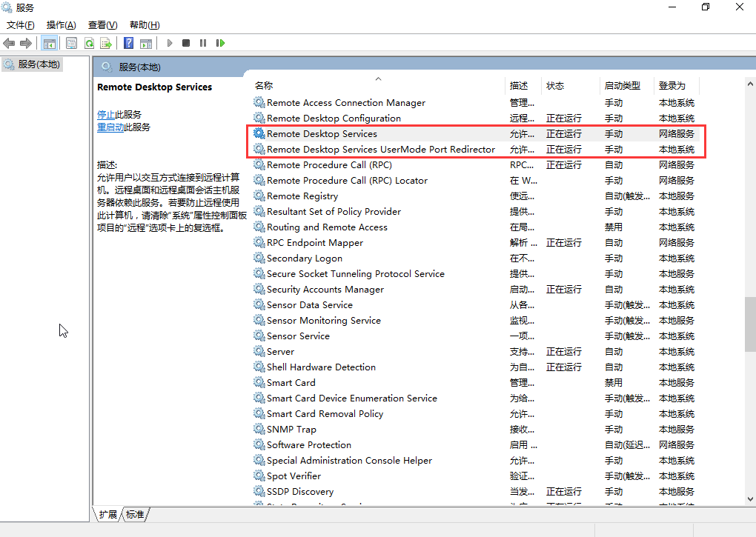Click the Shell Hardware Detection gear icon

[259, 367]
